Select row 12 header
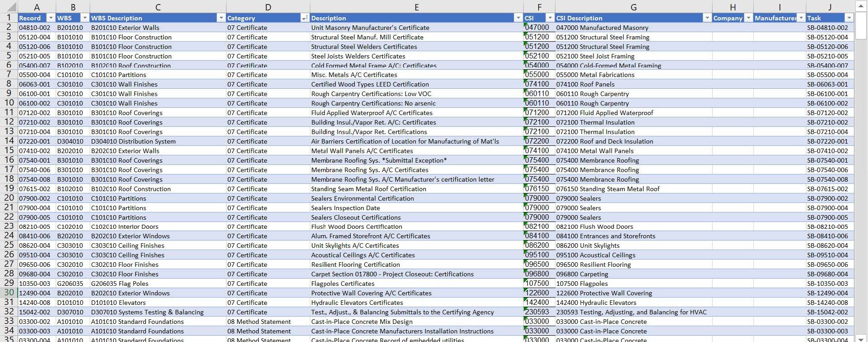Image resolution: width=868 pixels, height=342 pixels. click(x=9, y=122)
